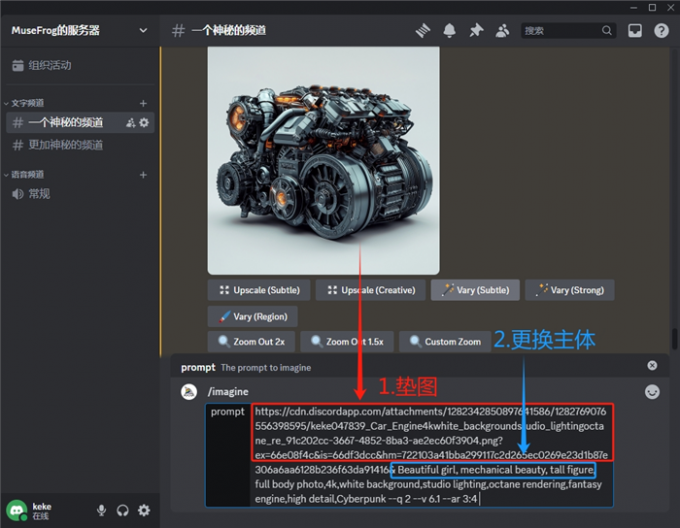The image size is (680, 528).
Task: Click the Vary (Strong) button
Action: coord(569,290)
